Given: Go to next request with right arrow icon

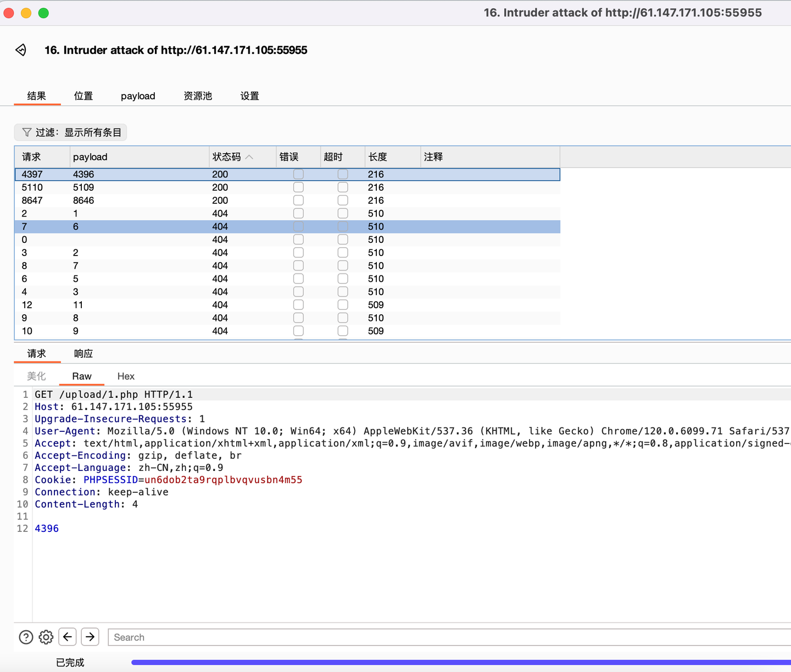Looking at the screenshot, I should pyautogui.click(x=90, y=637).
